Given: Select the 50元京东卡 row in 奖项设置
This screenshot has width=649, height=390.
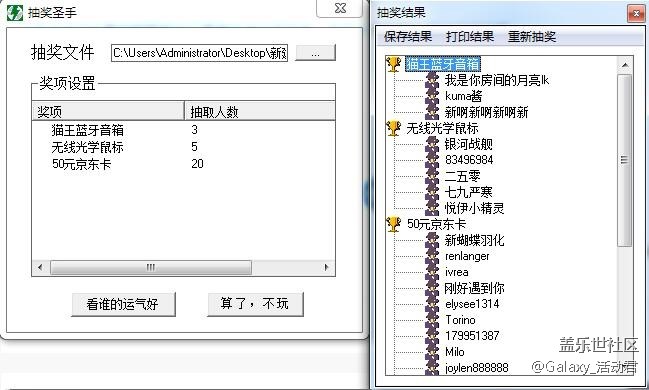Looking at the screenshot, I should click(183, 164).
